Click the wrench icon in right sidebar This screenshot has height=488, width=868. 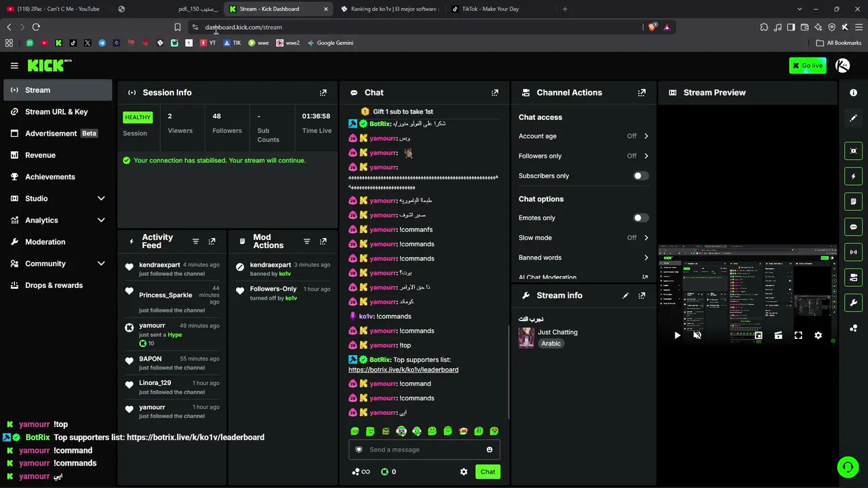854,303
